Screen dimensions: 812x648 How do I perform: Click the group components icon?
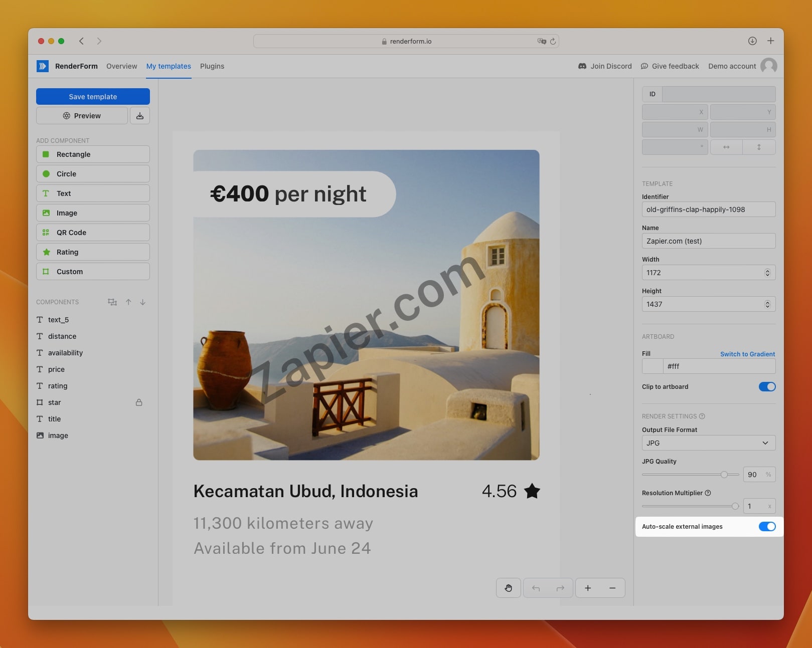pos(112,302)
